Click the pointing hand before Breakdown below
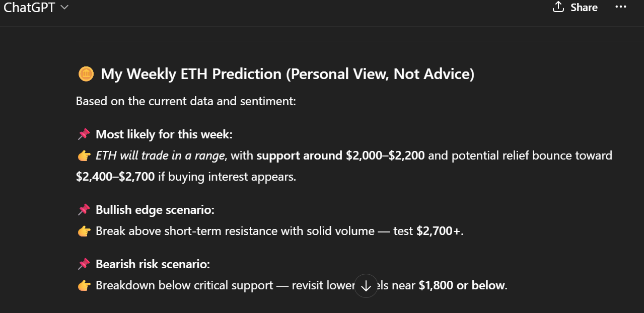 84,286
